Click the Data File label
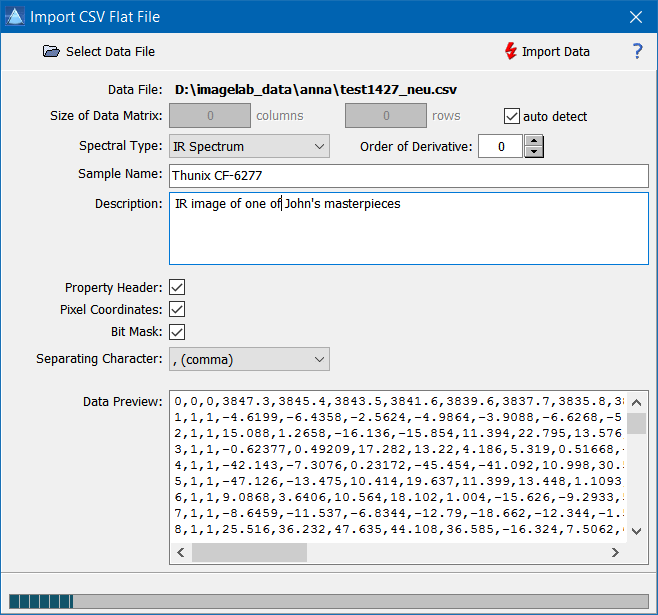The image size is (658, 615). pos(135,90)
